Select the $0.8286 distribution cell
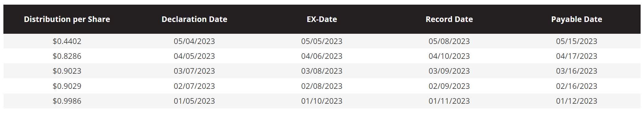Image resolution: width=644 pixels, height=113 pixels. [x=67, y=56]
